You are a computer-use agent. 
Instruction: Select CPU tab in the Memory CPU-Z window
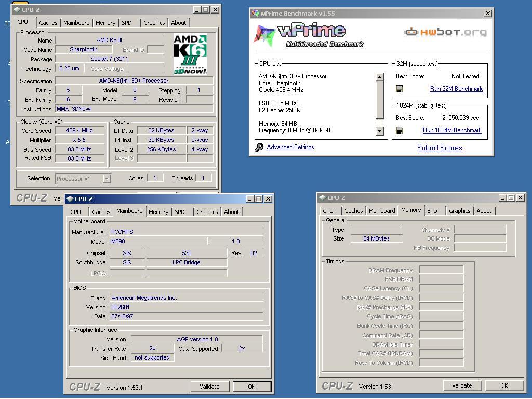click(328, 211)
